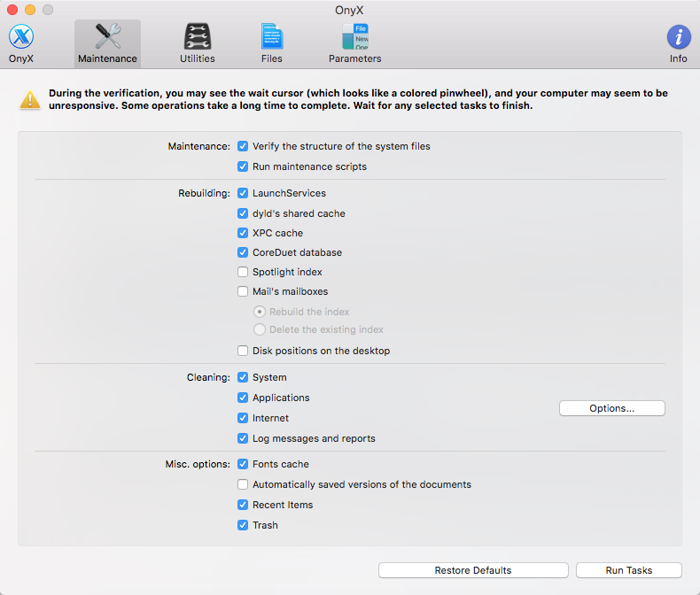Disable Internet cleaning
Screen dimensions: 700x595
point(243,419)
